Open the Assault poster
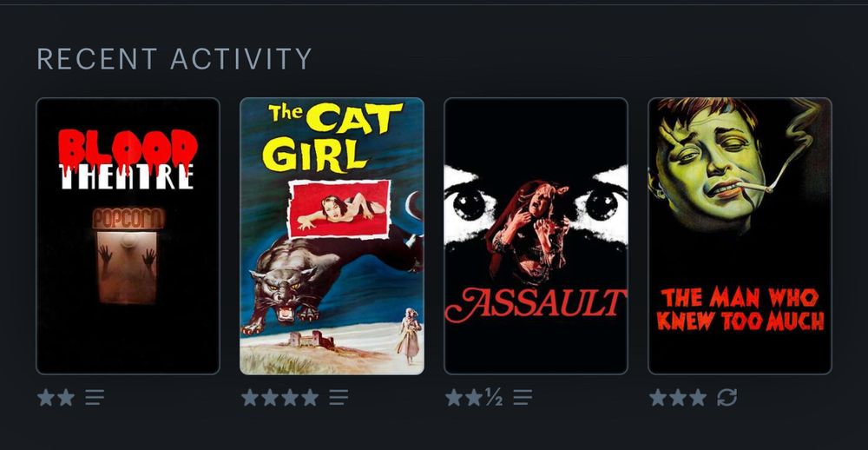 coord(536,236)
